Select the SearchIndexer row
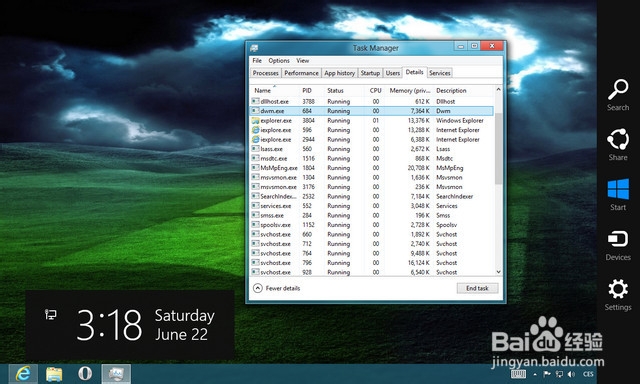 372,196
